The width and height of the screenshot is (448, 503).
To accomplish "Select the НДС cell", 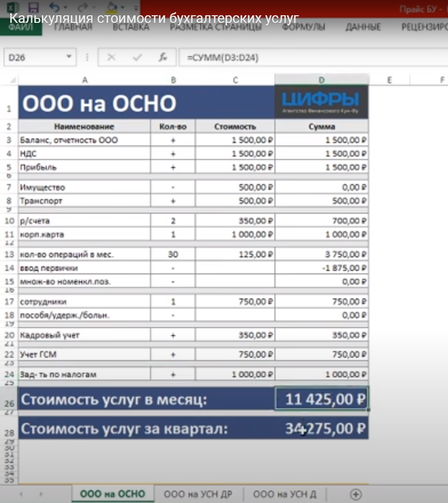I will (84, 154).
